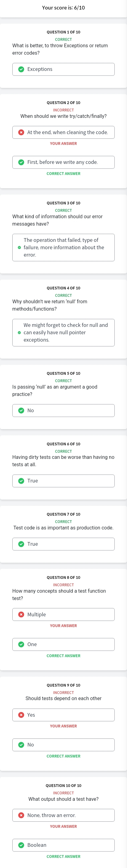Click 'CORRECT ANSWER' label under Boolean
The width and height of the screenshot is (127, 868).
pos(63,856)
